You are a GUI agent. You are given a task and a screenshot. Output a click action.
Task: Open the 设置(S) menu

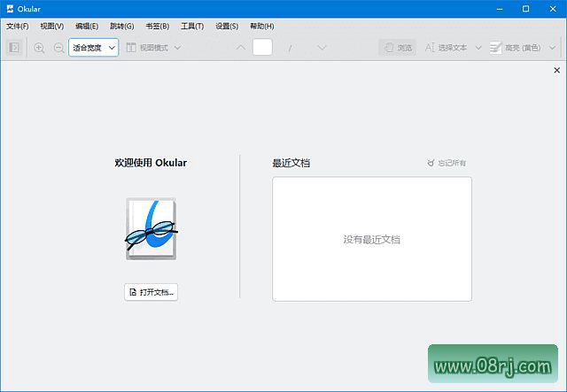pyautogui.click(x=227, y=26)
